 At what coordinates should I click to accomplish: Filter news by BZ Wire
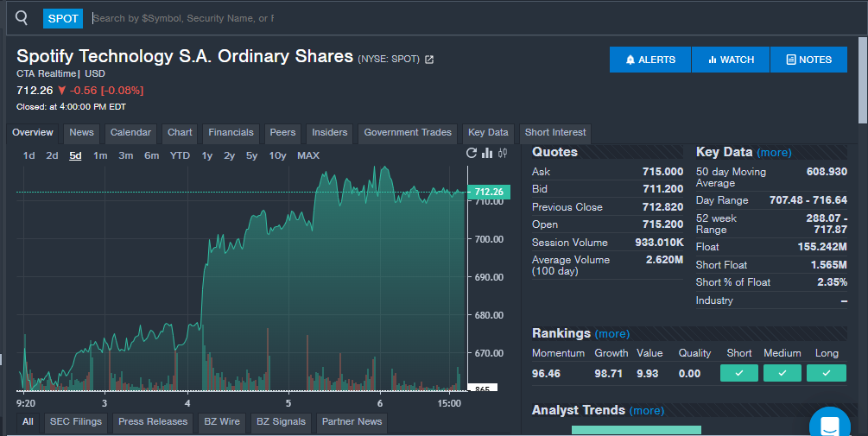coord(222,421)
